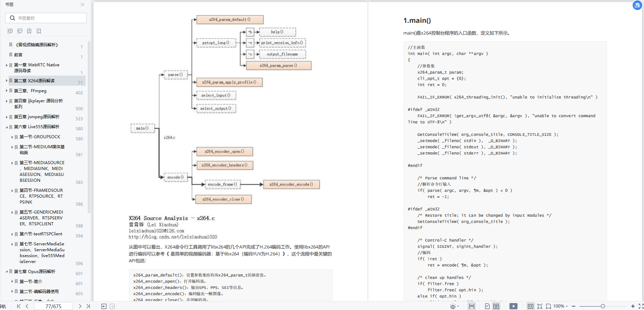Go to the last page
Viewport: 644px width, 310px height.
88,306
